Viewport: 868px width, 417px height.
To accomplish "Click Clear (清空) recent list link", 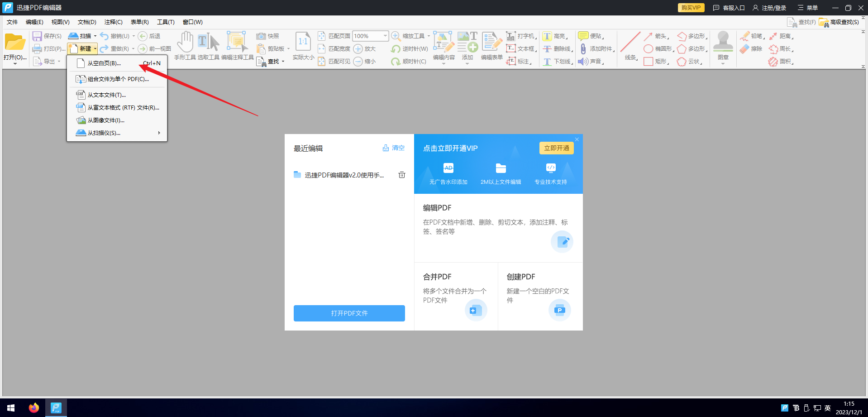I will (394, 148).
